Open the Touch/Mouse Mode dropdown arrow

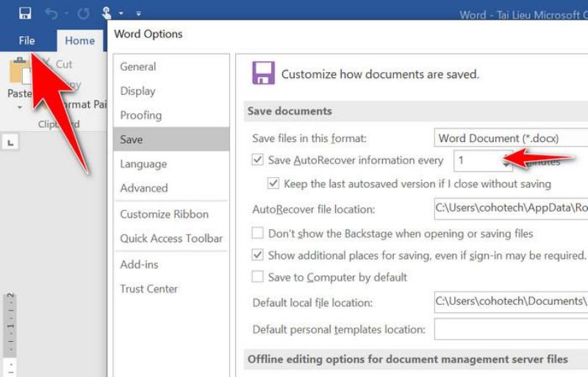(x=121, y=13)
